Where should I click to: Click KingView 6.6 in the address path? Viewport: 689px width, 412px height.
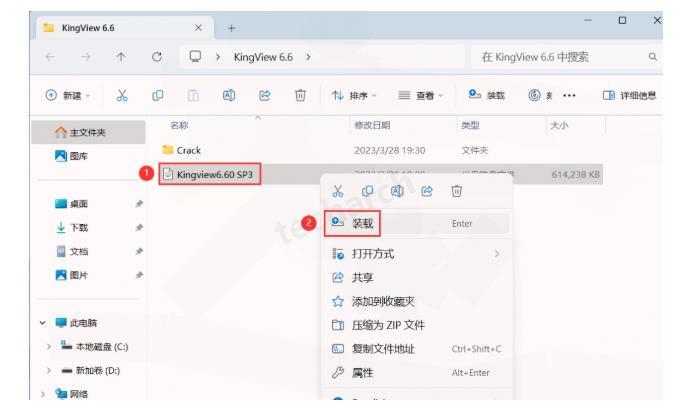(263, 57)
